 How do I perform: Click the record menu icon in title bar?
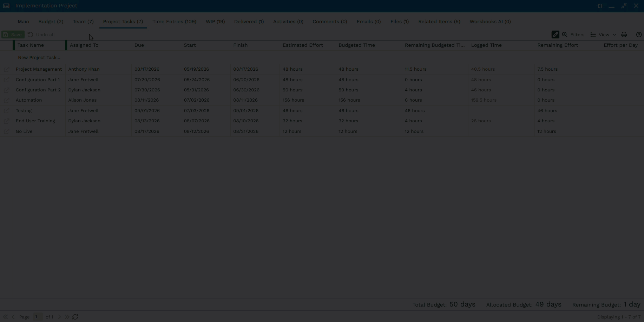(x=6, y=6)
